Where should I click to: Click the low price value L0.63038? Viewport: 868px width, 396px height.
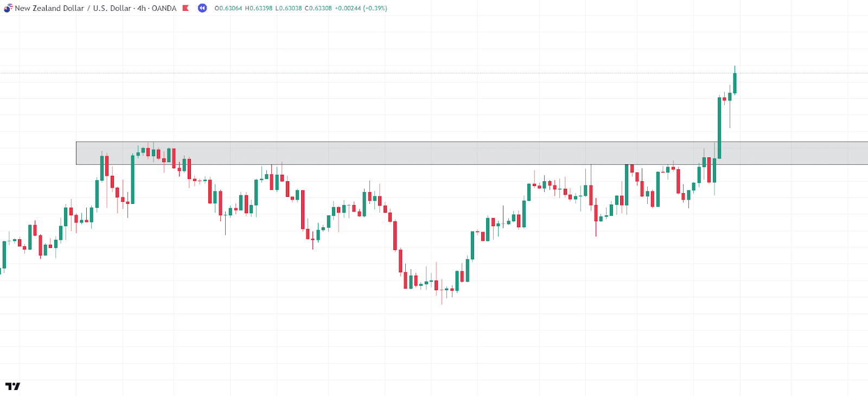[288, 8]
